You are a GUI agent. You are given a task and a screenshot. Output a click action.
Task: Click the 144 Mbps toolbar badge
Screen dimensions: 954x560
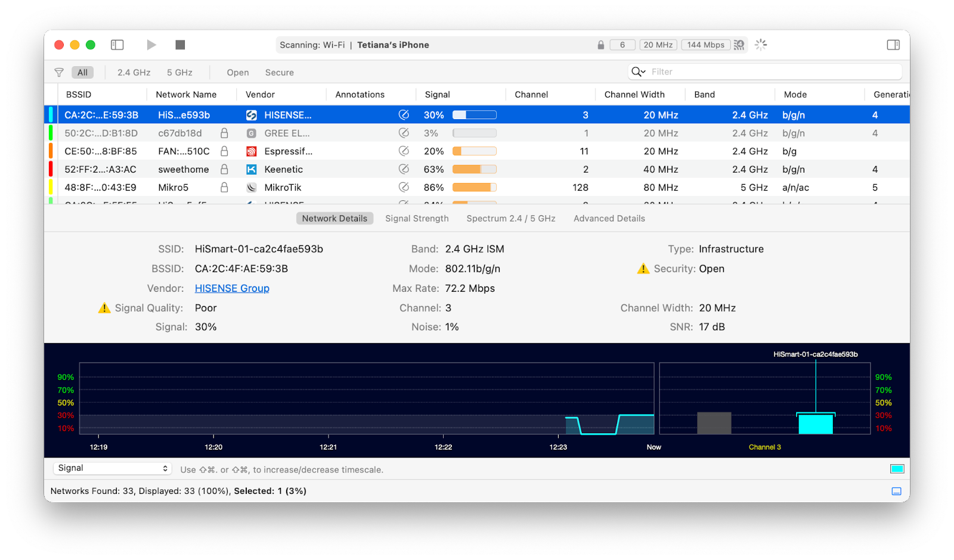706,45
